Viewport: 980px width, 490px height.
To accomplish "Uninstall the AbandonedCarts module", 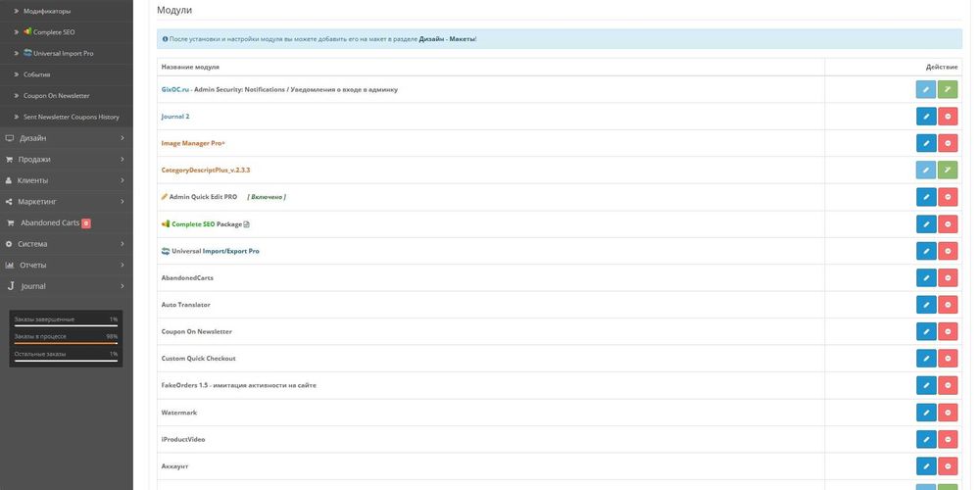I will tap(948, 277).
